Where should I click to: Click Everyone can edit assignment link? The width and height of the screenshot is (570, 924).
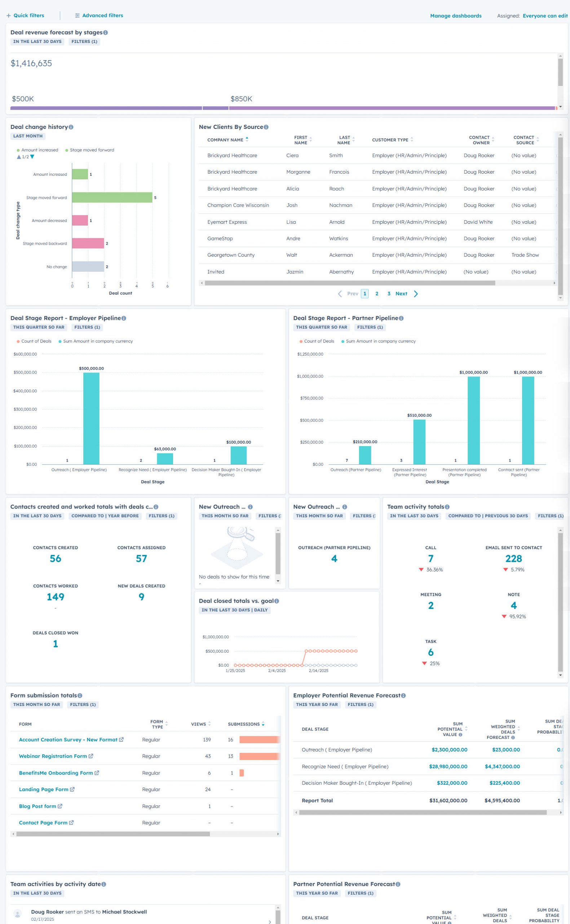(545, 16)
